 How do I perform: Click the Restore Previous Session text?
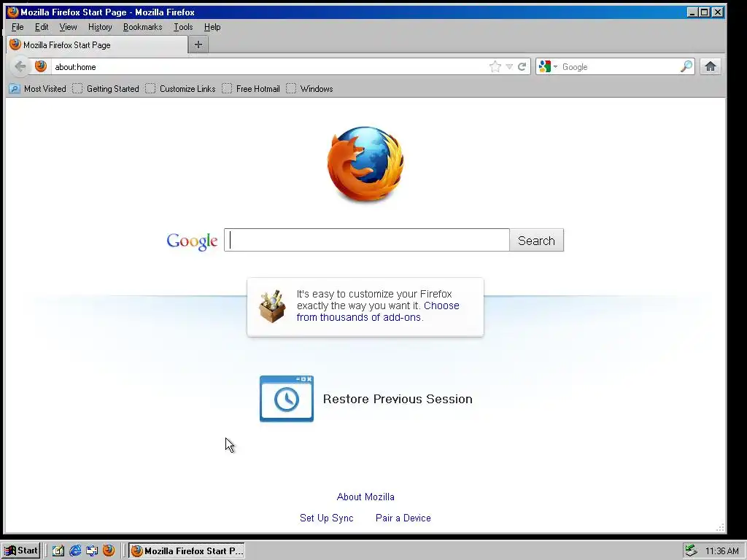[x=398, y=399]
